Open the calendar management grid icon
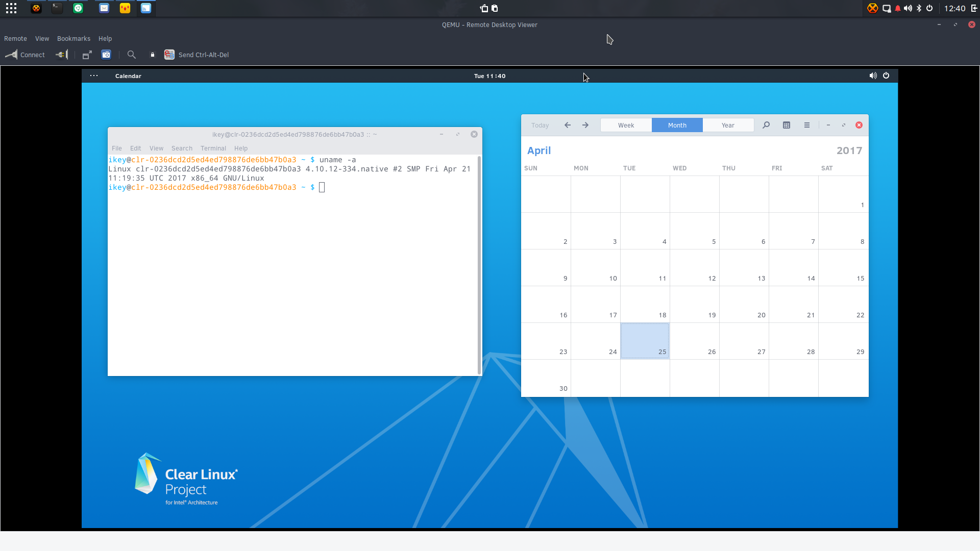The image size is (980, 551). [x=787, y=125]
